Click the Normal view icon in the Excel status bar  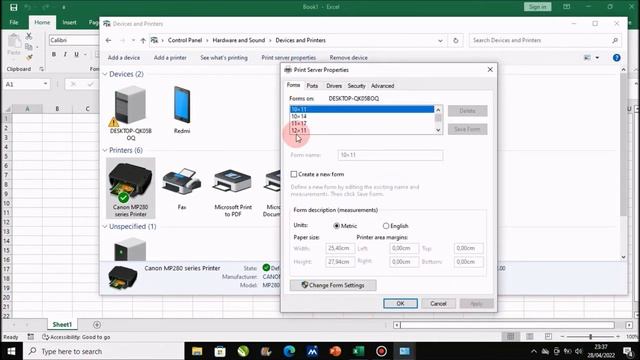(510, 336)
